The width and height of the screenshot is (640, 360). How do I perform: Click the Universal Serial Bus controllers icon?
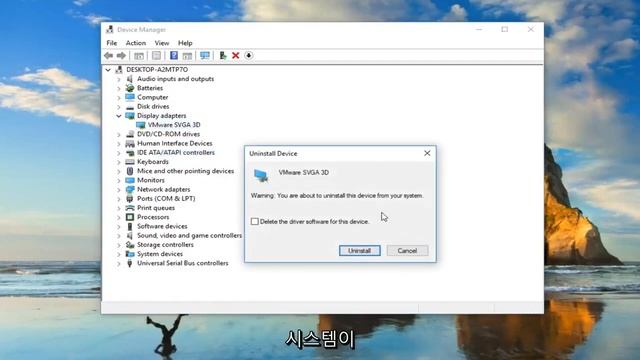130,263
